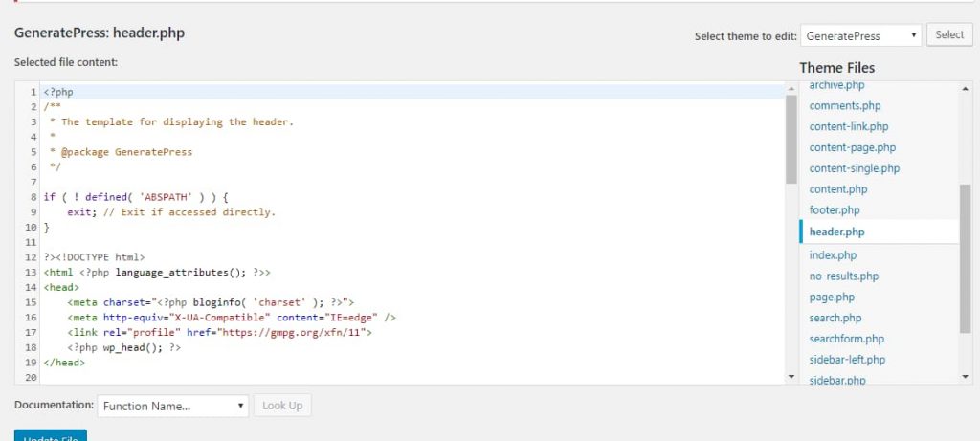The image size is (980, 441).
Task: Open content.php theme file
Action: click(x=836, y=189)
